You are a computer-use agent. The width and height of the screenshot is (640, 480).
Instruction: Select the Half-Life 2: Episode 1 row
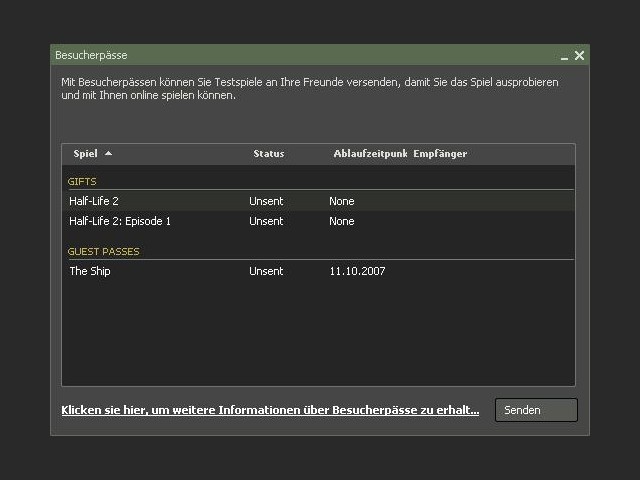[x=318, y=221]
